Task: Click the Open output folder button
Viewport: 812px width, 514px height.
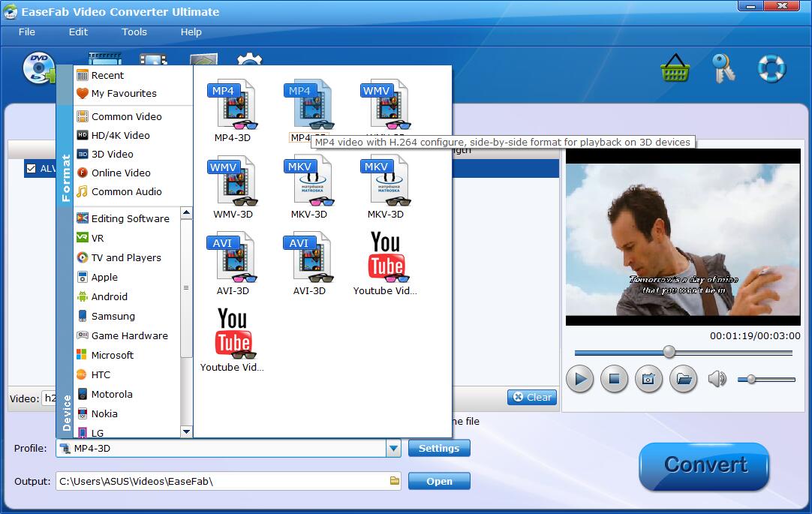Action: point(439,482)
